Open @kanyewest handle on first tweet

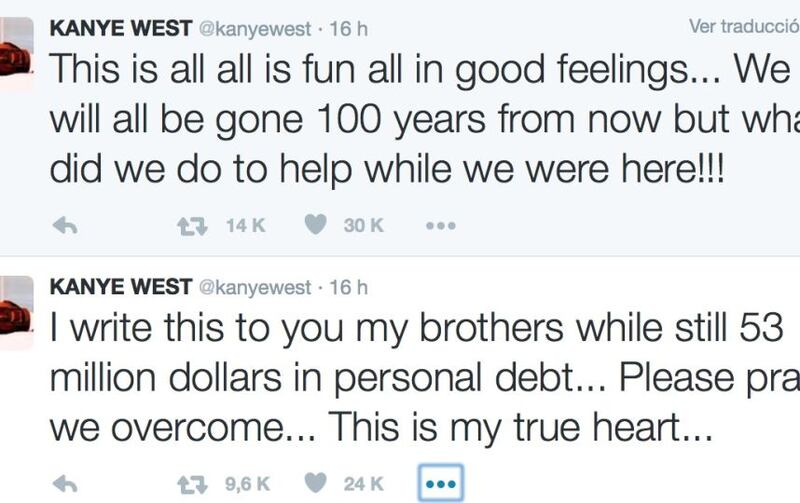(x=254, y=29)
